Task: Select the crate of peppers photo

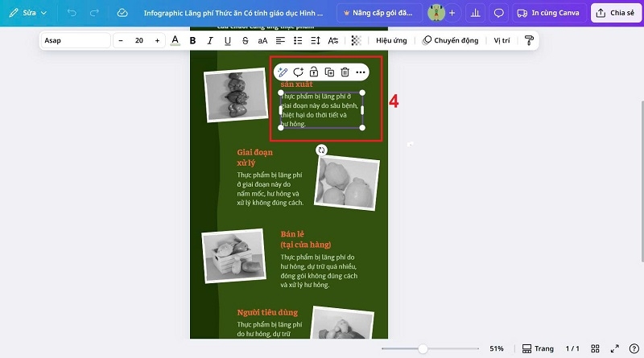Action: pos(233,256)
